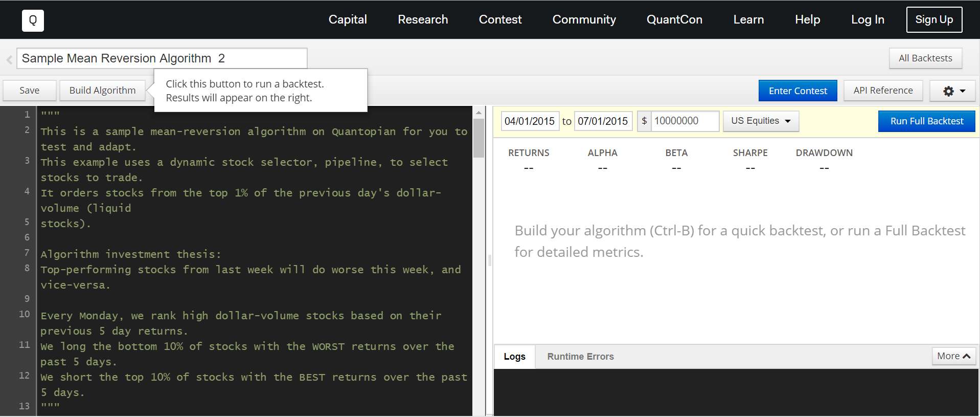
Task: Click Build Algorithm button
Action: coord(102,91)
